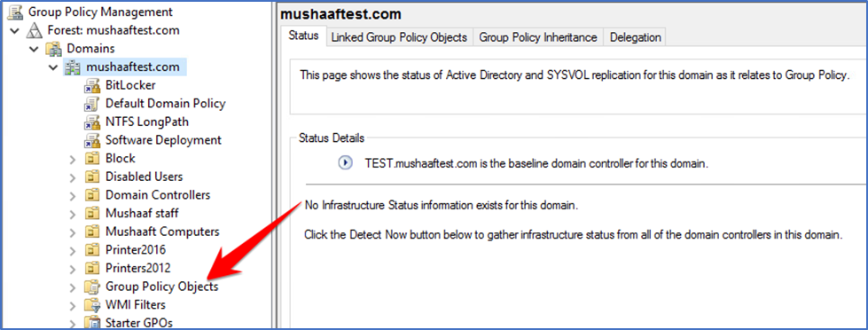Click the Disabled Users OU folder icon

coord(91,177)
